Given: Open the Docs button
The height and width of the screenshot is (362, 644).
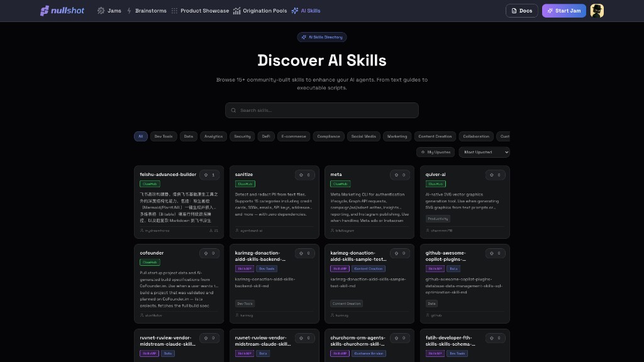Looking at the screenshot, I should pos(521,11).
